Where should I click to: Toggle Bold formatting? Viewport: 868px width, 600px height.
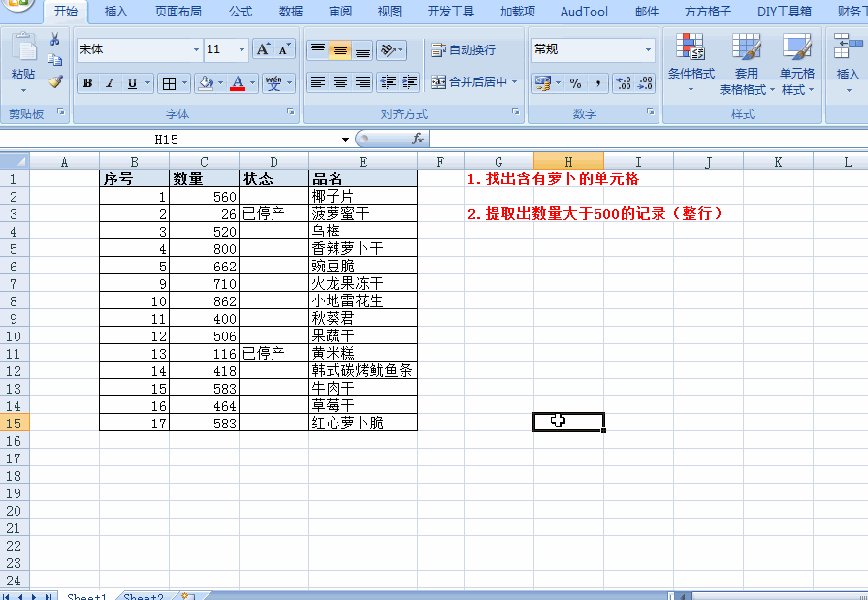[x=88, y=83]
